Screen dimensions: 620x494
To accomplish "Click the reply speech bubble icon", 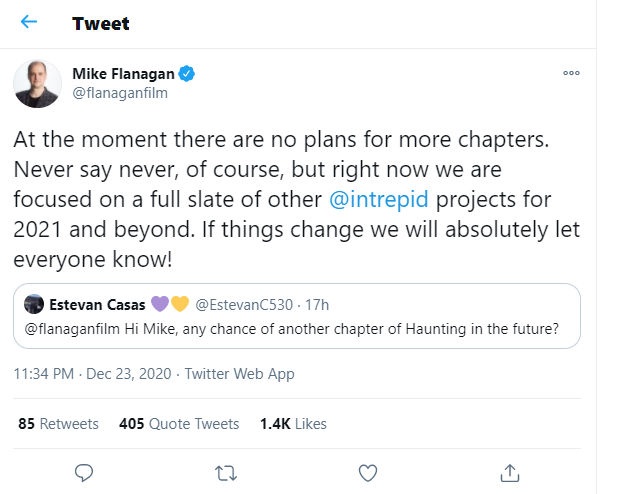I will click(x=85, y=472).
